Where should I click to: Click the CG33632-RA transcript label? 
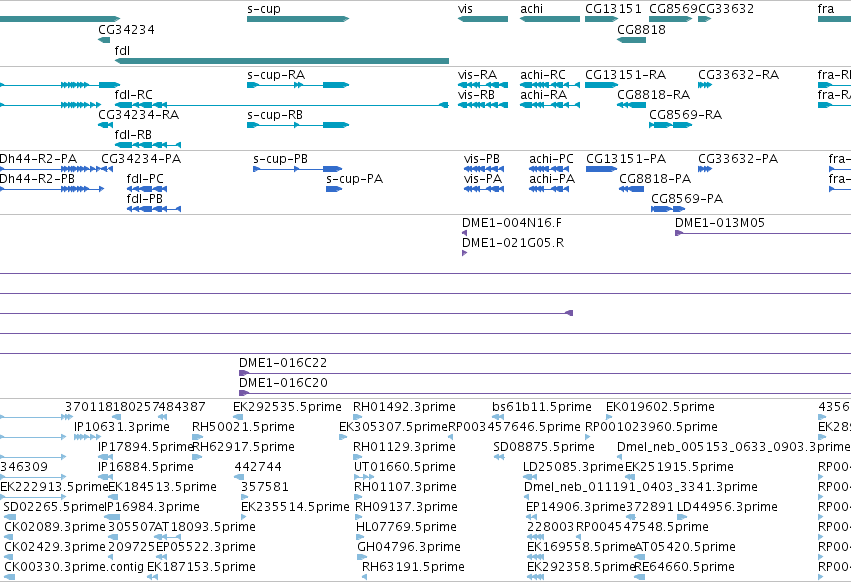[x=738, y=74]
